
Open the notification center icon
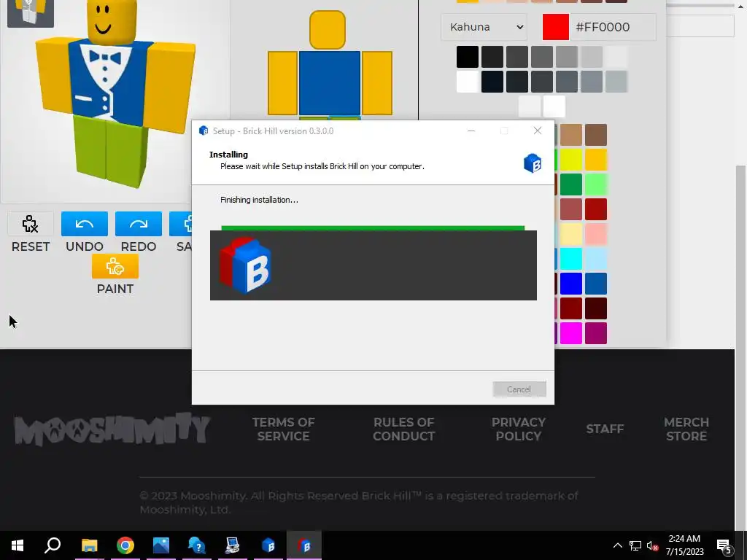(x=724, y=545)
